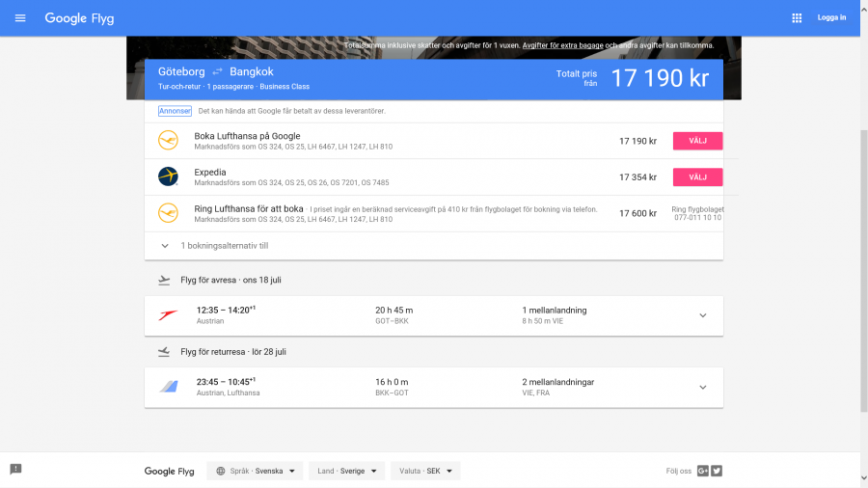The height and width of the screenshot is (488, 868).
Task: Open the hamburger main menu
Action: (20, 18)
